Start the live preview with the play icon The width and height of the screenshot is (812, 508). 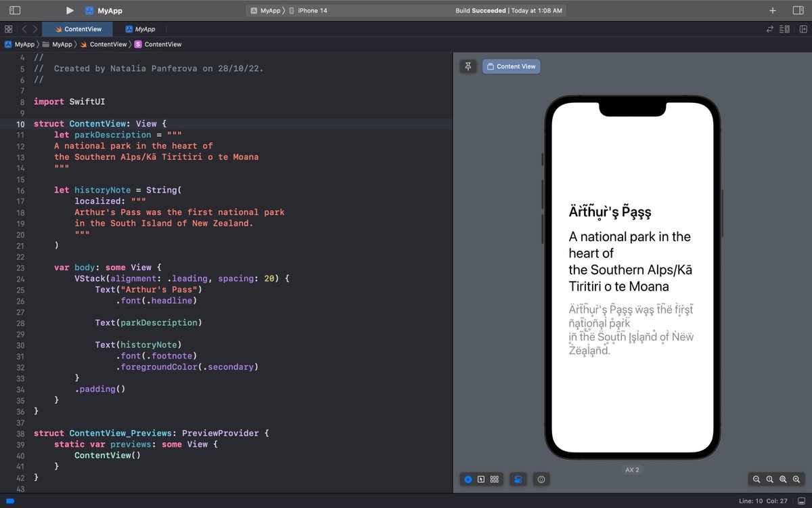pyautogui.click(x=468, y=479)
